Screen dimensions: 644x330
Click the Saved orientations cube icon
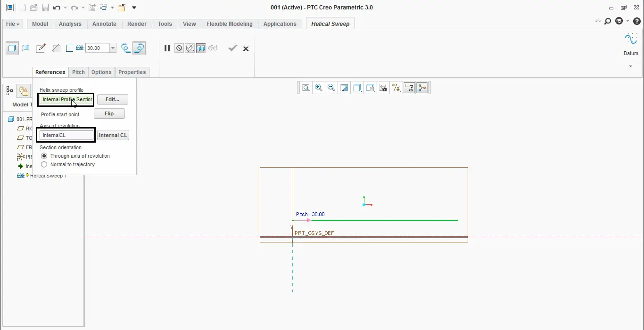click(370, 88)
